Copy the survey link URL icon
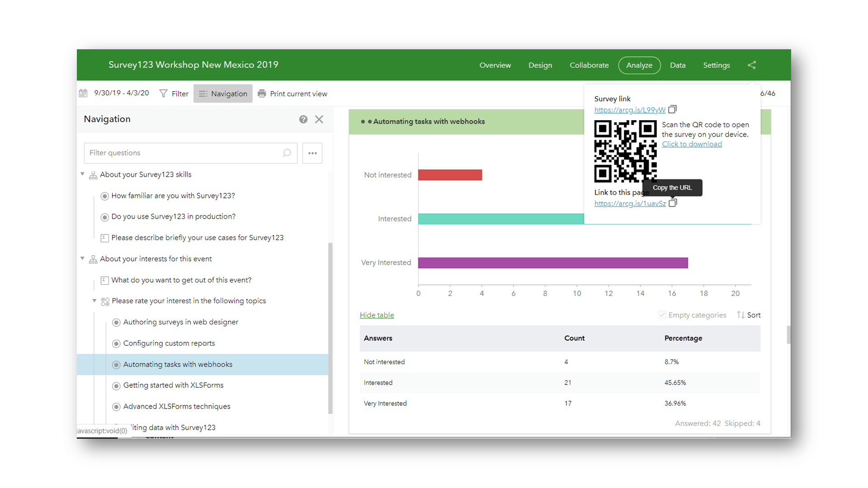Image resolution: width=868 pixels, height=488 pixels. coord(673,109)
